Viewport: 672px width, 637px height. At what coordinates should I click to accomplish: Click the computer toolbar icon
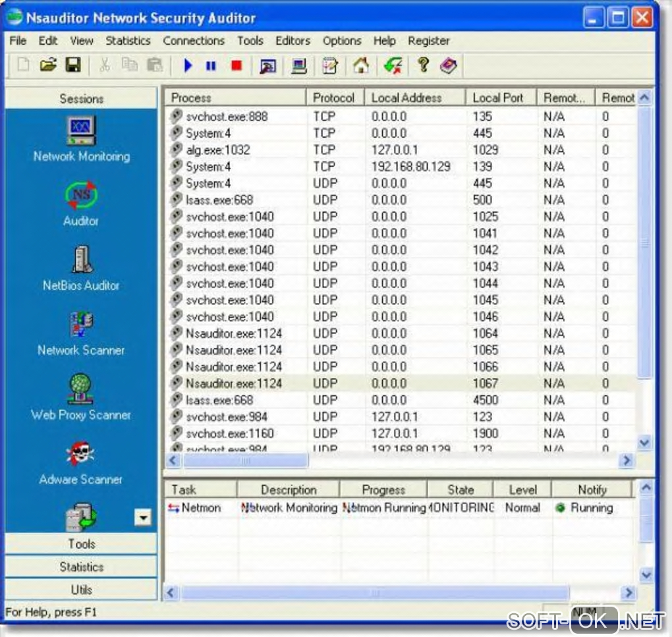point(298,67)
